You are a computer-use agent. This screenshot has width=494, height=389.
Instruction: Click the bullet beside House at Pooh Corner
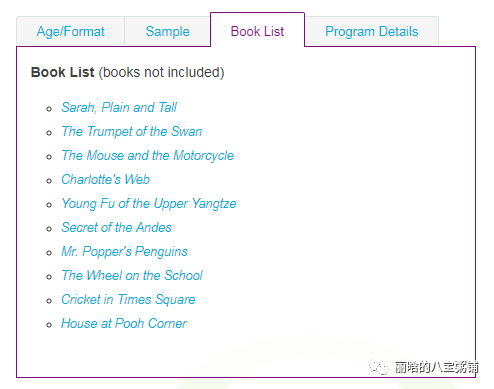[x=49, y=325]
